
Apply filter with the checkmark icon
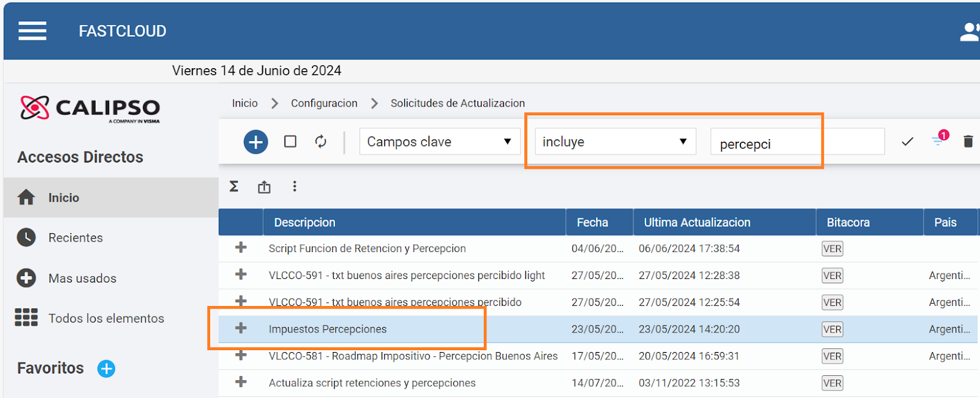(x=908, y=142)
